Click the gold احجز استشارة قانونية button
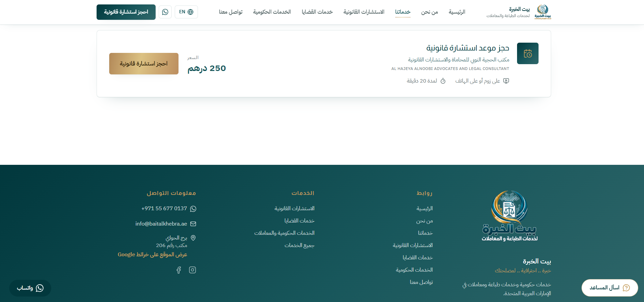 pos(144,63)
